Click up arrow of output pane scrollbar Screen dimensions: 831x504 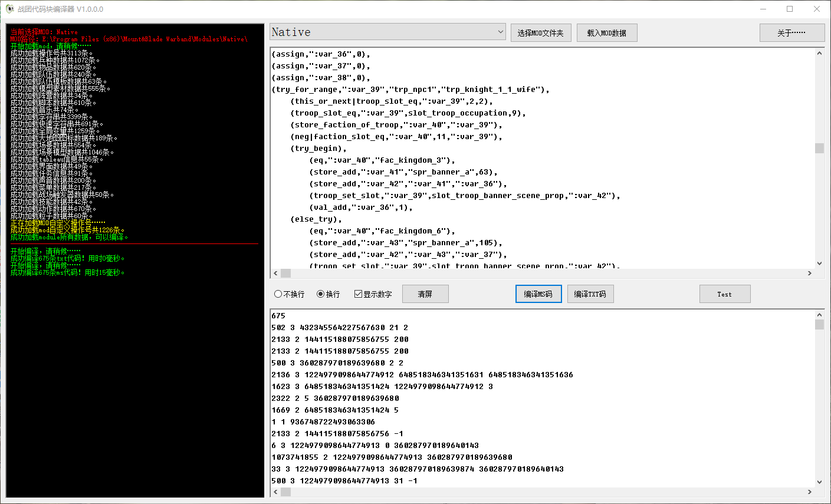(x=819, y=314)
